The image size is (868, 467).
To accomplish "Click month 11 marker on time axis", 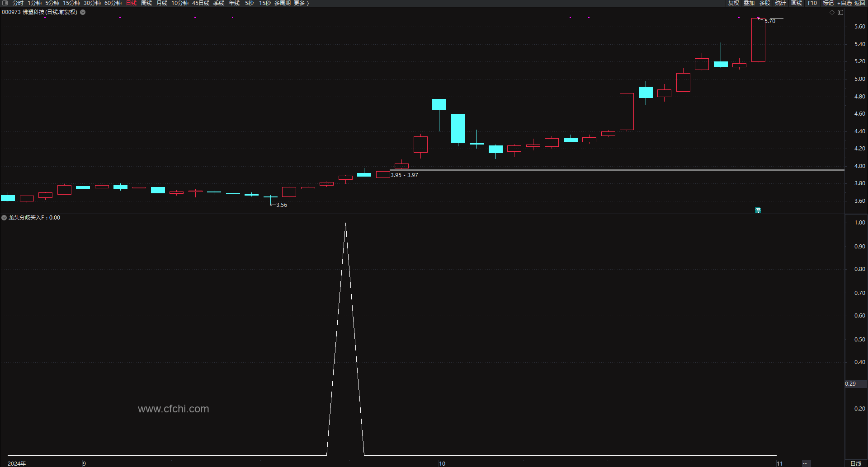I will tap(780, 463).
